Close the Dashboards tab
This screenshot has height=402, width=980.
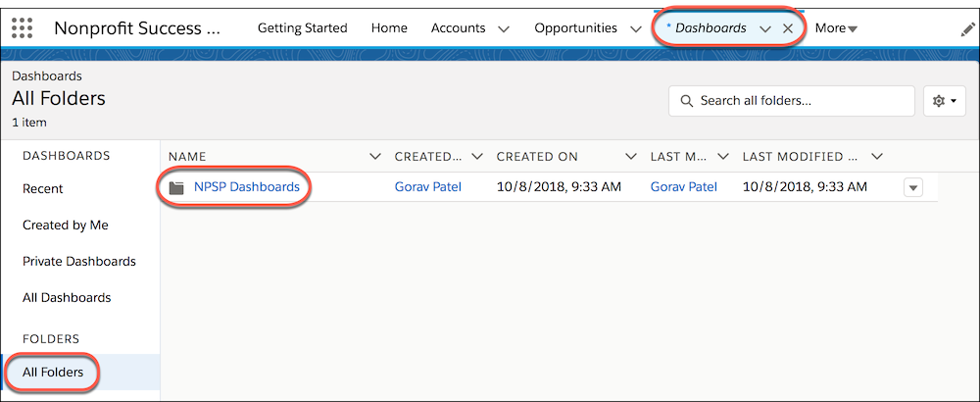[x=788, y=28]
